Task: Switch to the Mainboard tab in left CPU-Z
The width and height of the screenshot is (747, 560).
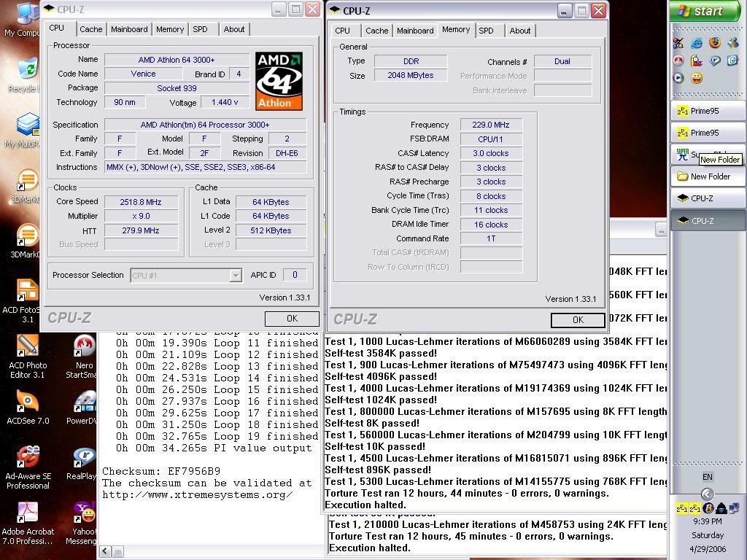Action: tap(129, 29)
